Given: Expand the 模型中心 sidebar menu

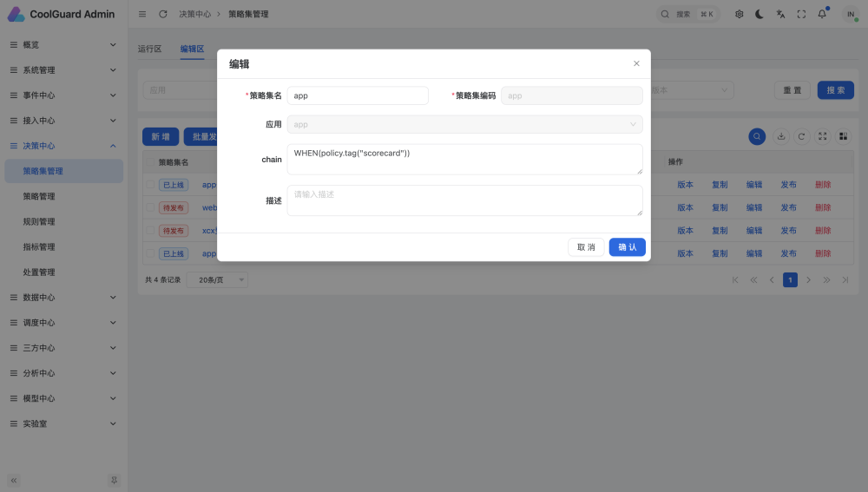Looking at the screenshot, I should click(63, 398).
